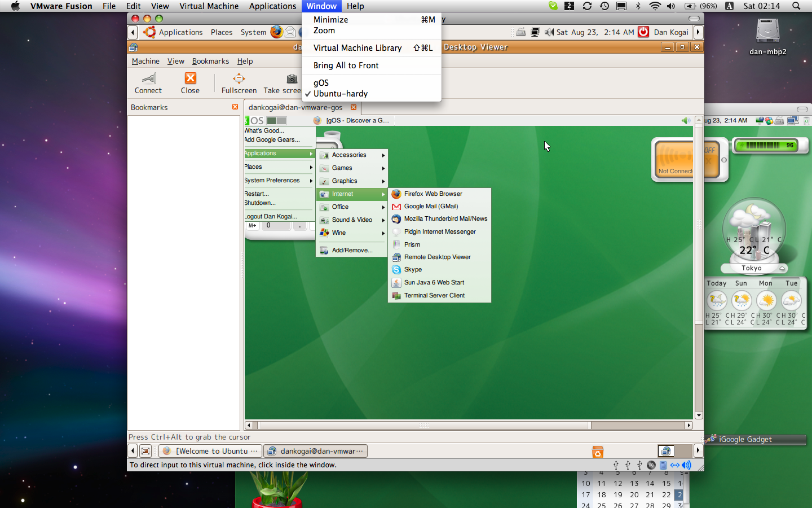The width and height of the screenshot is (812, 508).
Task: Click the Apple logo menu
Action: point(15,6)
